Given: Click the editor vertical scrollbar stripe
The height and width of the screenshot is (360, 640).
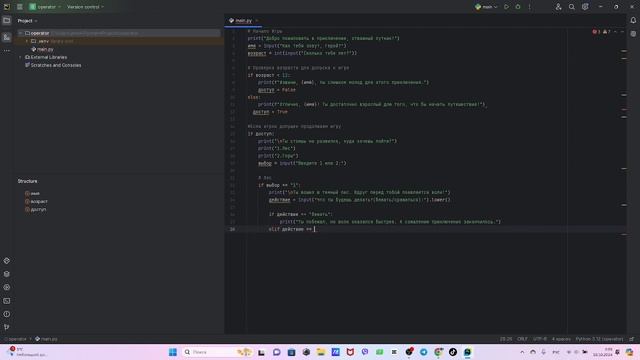Looking at the screenshot, I should click(x=624, y=180).
